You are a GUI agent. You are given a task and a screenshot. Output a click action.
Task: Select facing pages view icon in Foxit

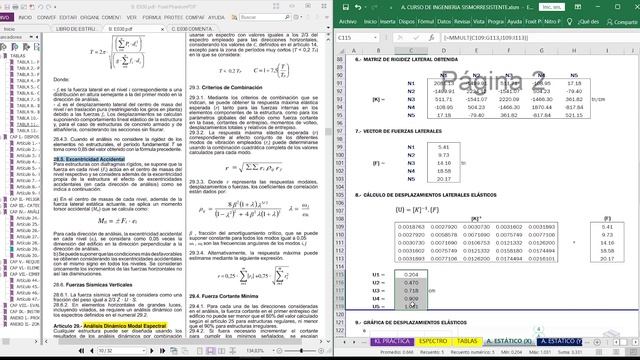(221, 351)
